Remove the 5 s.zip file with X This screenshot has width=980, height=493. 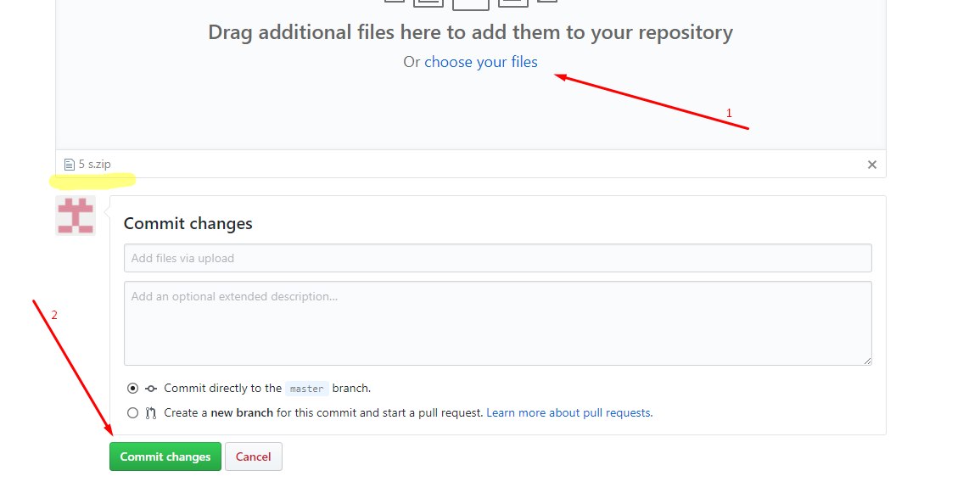coord(871,165)
